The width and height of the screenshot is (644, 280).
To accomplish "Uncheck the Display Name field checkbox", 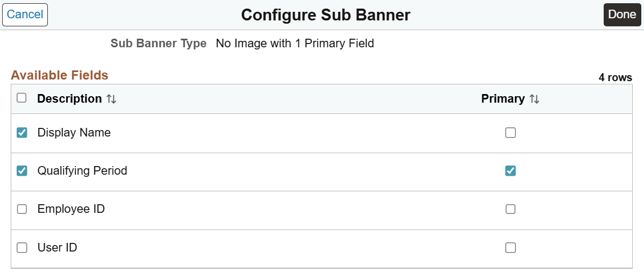I will point(22,133).
